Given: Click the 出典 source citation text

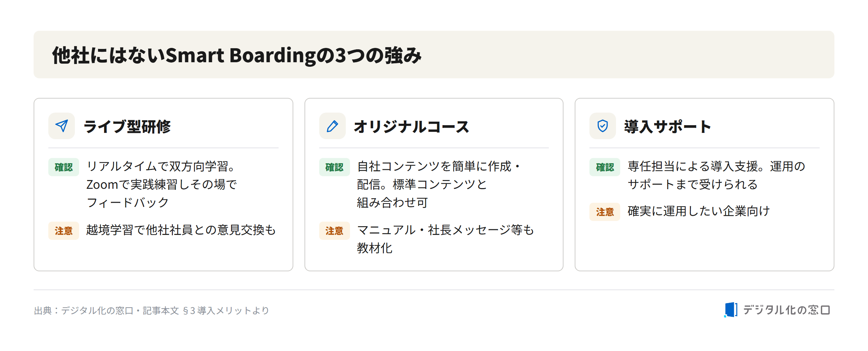Looking at the screenshot, I should coord(152,310).
